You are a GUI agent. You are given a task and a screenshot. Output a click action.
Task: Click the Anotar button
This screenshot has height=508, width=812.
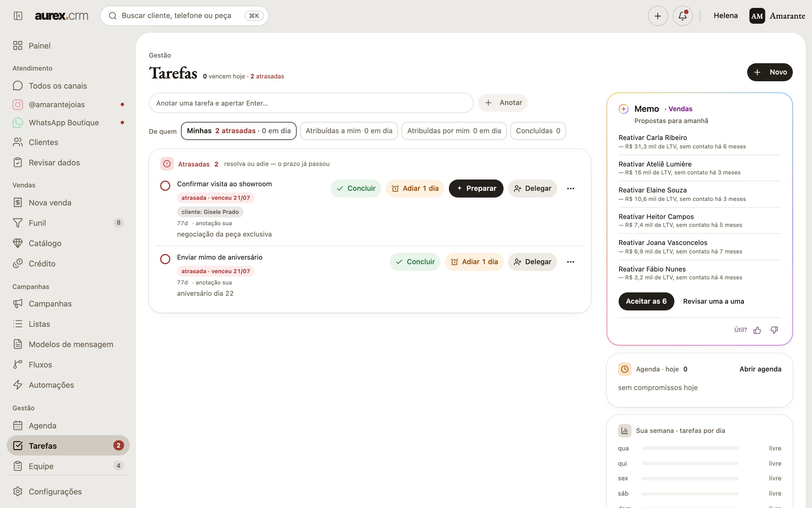click(x=503, y=103)
